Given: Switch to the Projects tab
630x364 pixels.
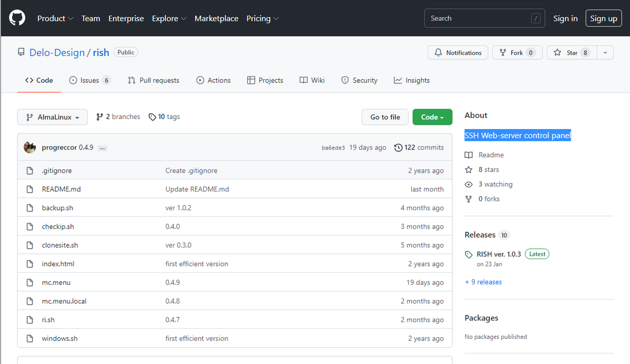Looking at the screenshot, I should (265, 80).
